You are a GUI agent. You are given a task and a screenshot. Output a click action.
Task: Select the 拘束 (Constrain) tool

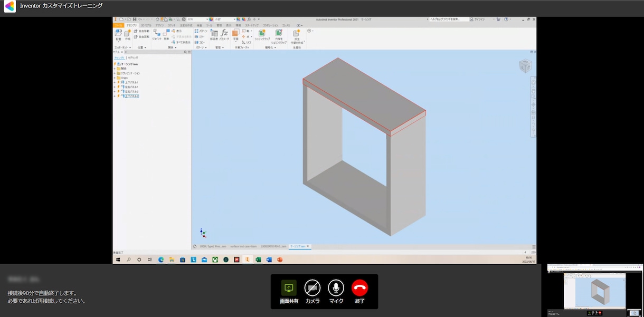point(166,34)
